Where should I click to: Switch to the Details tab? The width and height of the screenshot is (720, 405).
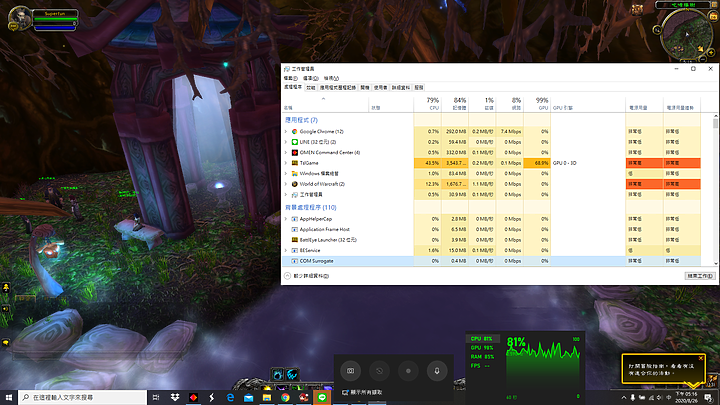tap(400, 87)
